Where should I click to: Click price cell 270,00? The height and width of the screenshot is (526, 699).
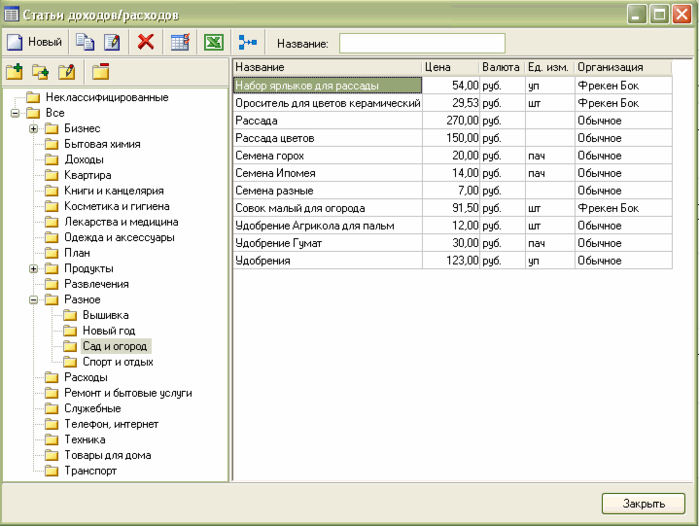point(451,121)
